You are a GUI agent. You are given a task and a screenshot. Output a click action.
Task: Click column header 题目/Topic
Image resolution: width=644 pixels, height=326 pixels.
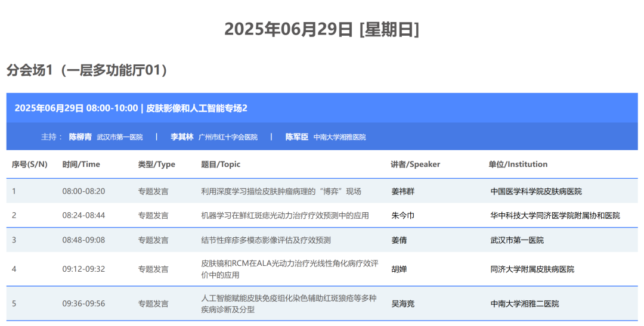point(221,164)
